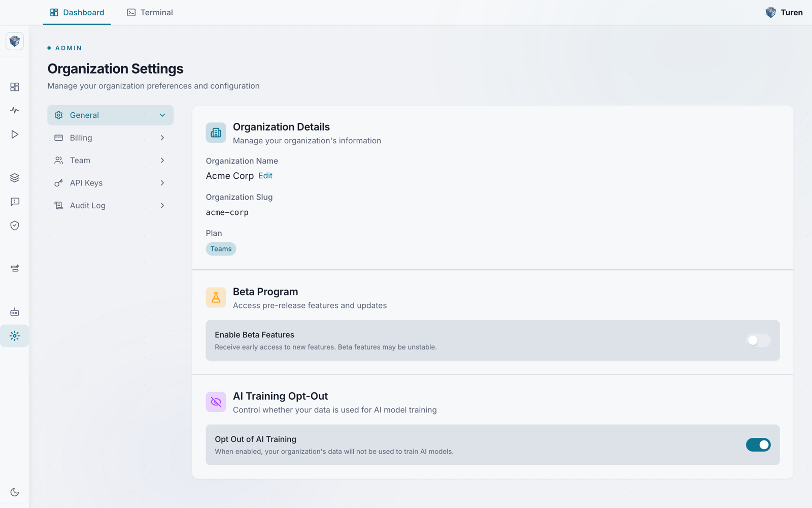Click the play triangle icon in sidebar
The width and height of the screenshot is (812, 508).
15,134
